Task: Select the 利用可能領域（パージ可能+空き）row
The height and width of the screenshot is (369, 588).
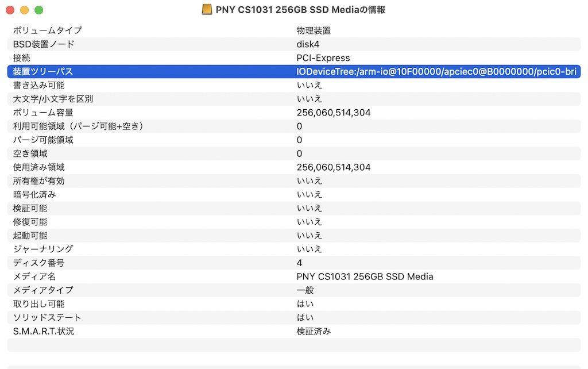Action: pos(294,126)
